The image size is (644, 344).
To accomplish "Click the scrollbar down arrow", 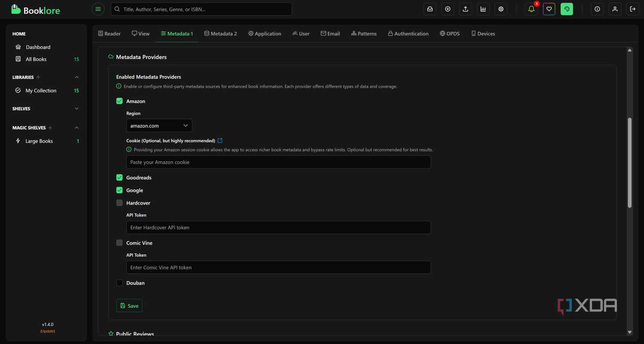I will 630,332.
